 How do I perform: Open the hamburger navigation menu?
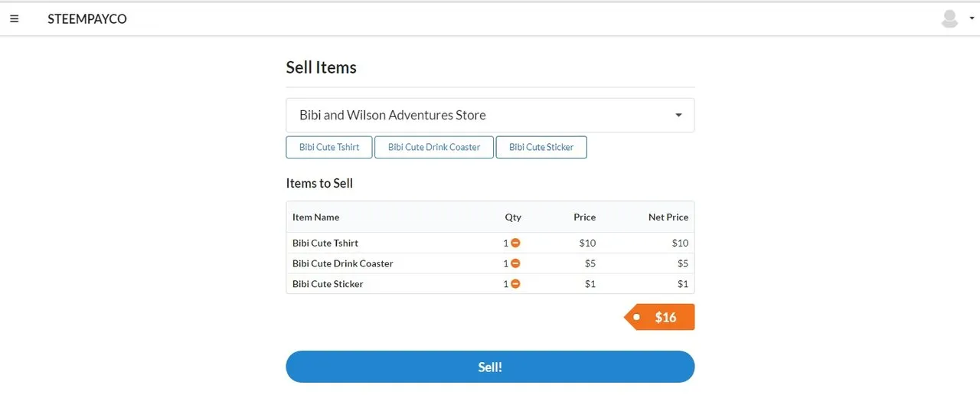(x=14, y=19)
